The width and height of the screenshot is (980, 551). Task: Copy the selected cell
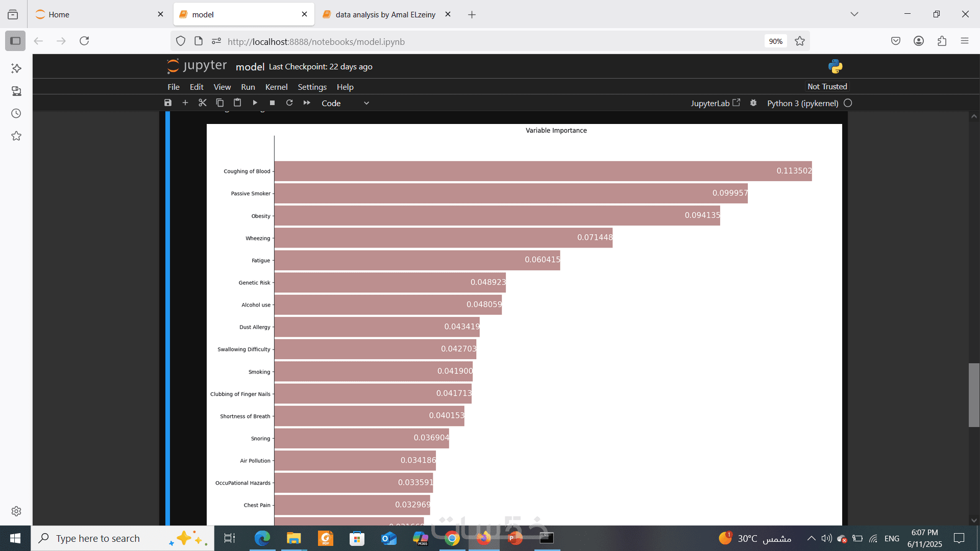[220, 103]
